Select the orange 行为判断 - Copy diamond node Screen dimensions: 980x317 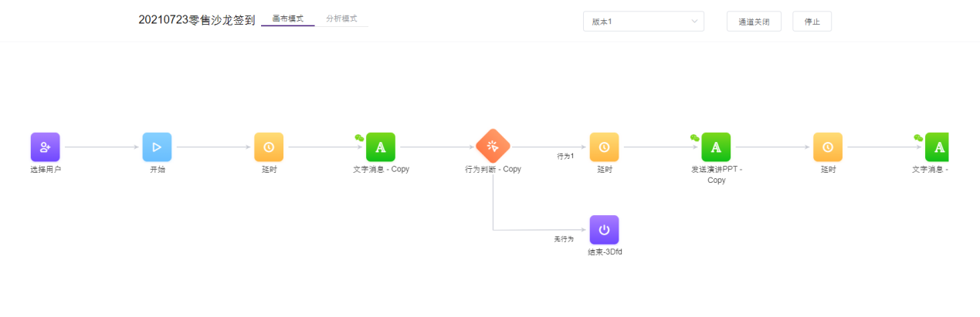492,146
